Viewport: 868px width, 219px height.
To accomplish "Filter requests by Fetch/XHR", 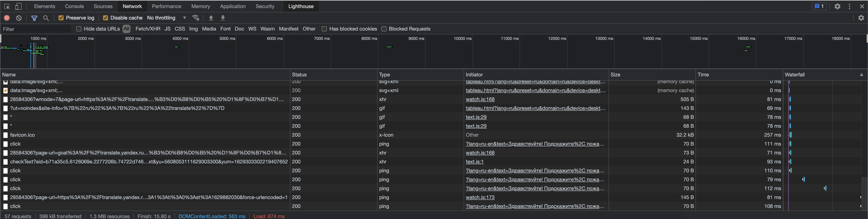I will tap(148, 29).
